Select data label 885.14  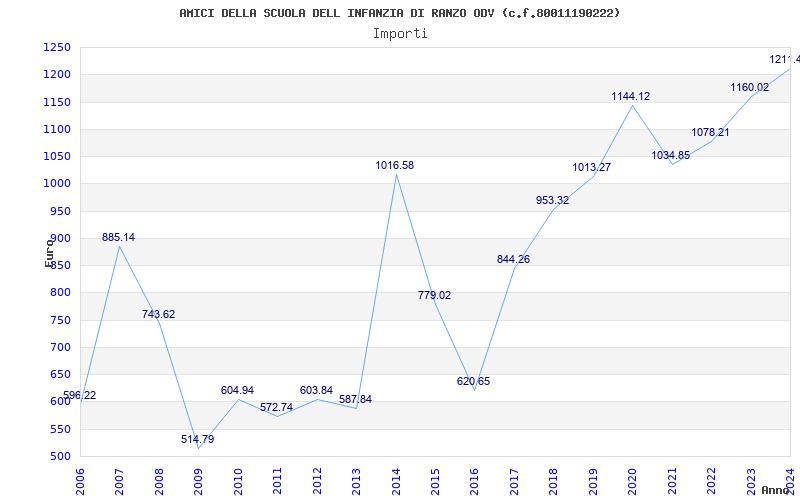pyautogui.click(x=118, y=237)
